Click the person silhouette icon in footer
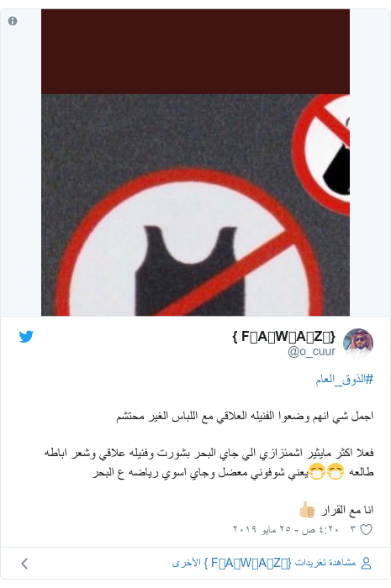This screenshot has width=391, height=588. (366, 563)
